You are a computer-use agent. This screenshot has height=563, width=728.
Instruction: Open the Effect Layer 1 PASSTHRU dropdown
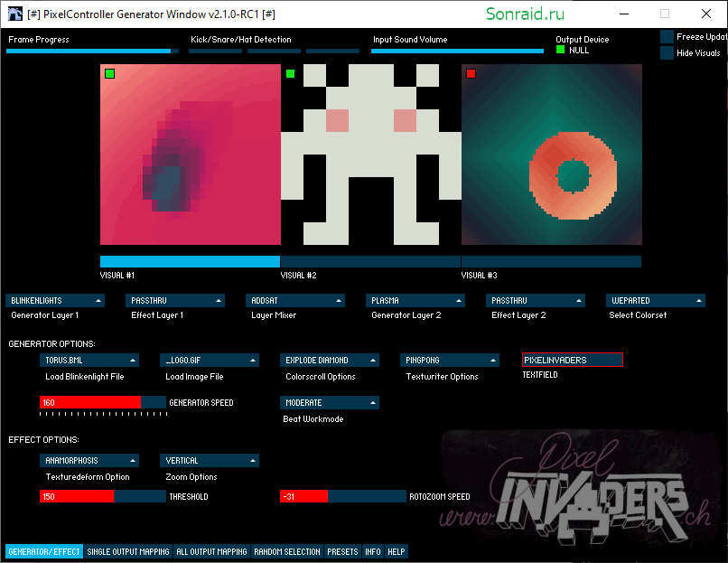(175, 301)
